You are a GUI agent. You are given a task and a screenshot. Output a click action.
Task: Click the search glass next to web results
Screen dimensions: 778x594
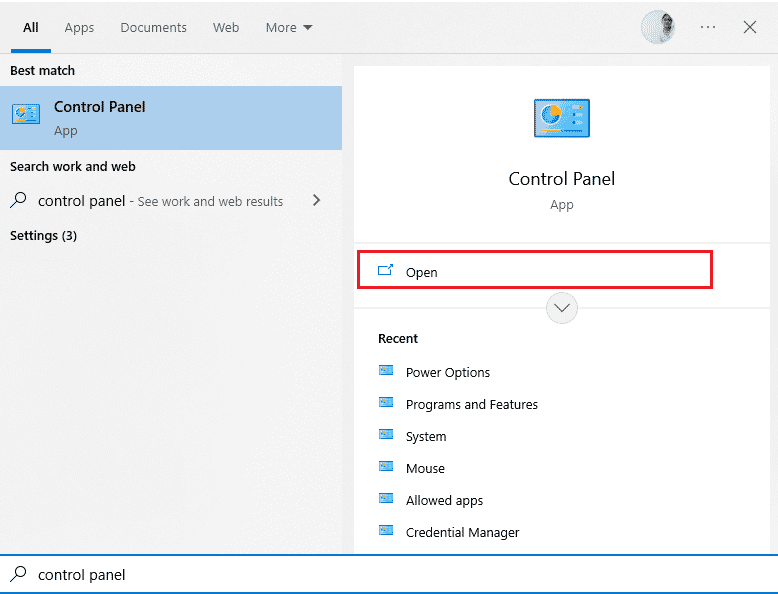coord(18,200)
